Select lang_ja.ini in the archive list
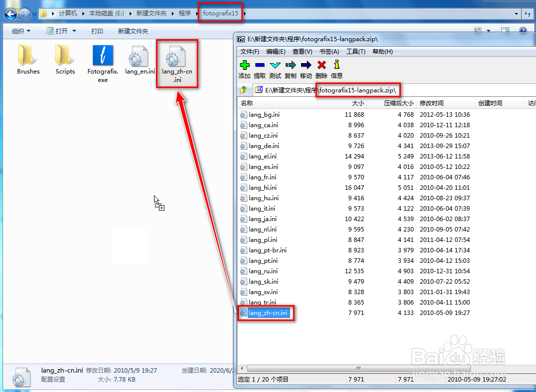Image resolution: width=536 pixels, height=392 pixels. [262, 219]
